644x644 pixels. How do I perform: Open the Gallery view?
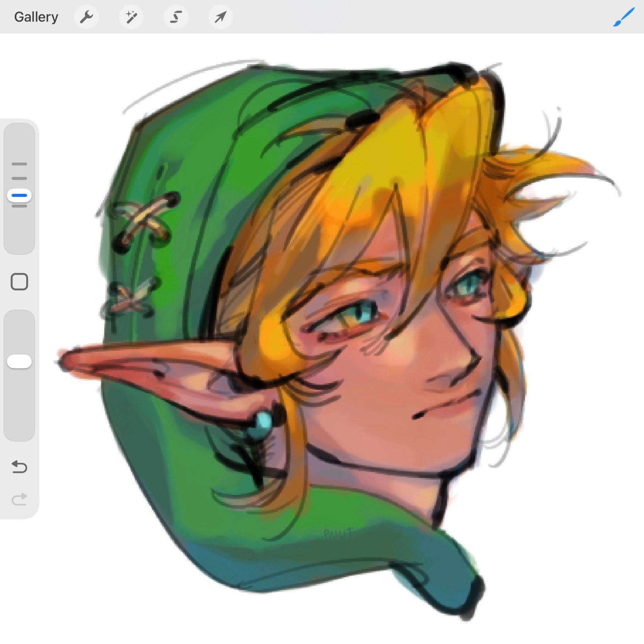tap(36, 17)
